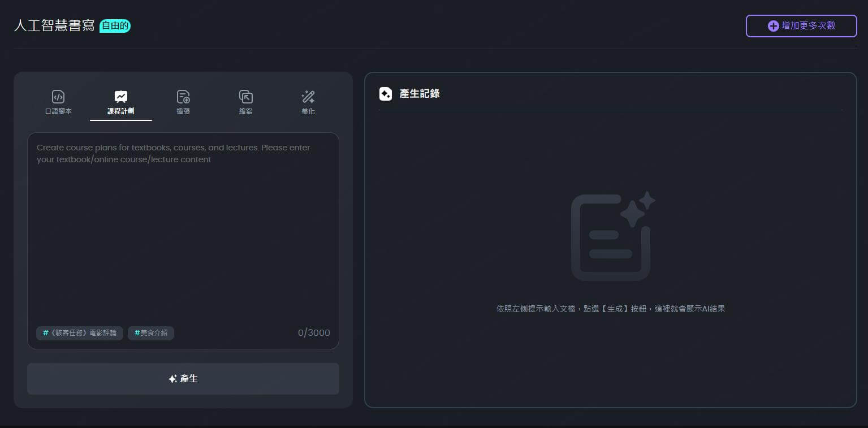Click the 增加更多次數 button
The image size is (868, 428).
801,26
